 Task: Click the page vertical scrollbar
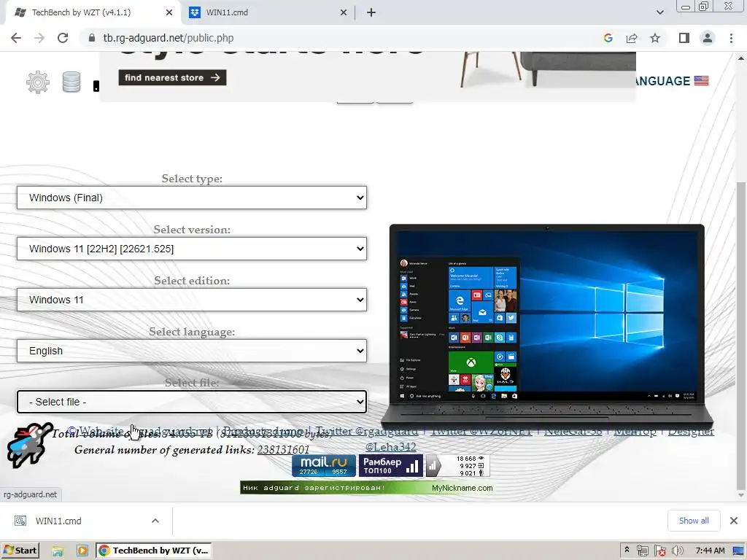pos(741,335)
